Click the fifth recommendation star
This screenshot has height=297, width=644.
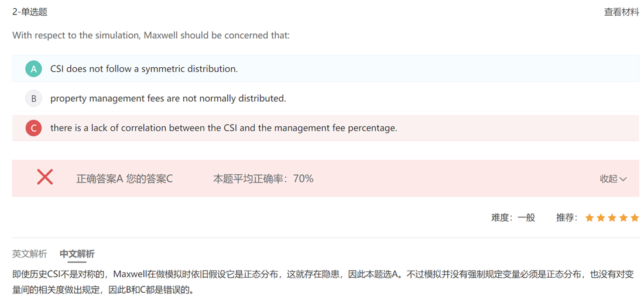click(x=635, y=218)
